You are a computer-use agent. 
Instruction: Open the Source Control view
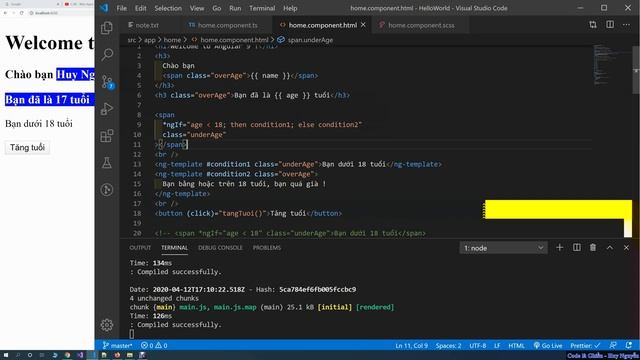tap(107, 82)
